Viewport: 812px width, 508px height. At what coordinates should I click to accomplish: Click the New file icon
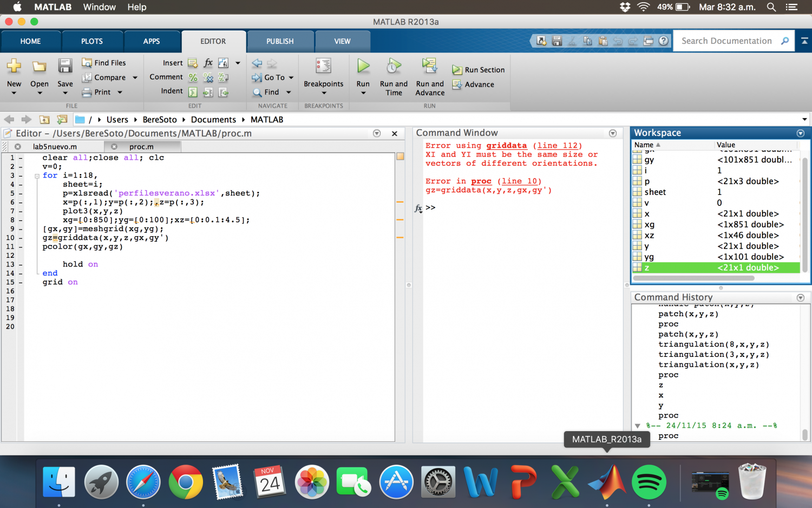14,67
